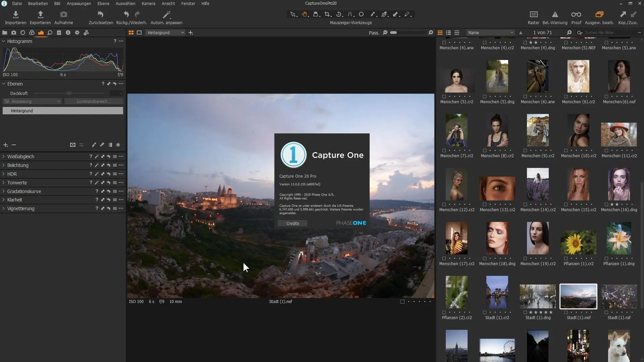Screen dimensions: 644x362
Task: Click the Luminanzbereich button
Action: (94, 101)
